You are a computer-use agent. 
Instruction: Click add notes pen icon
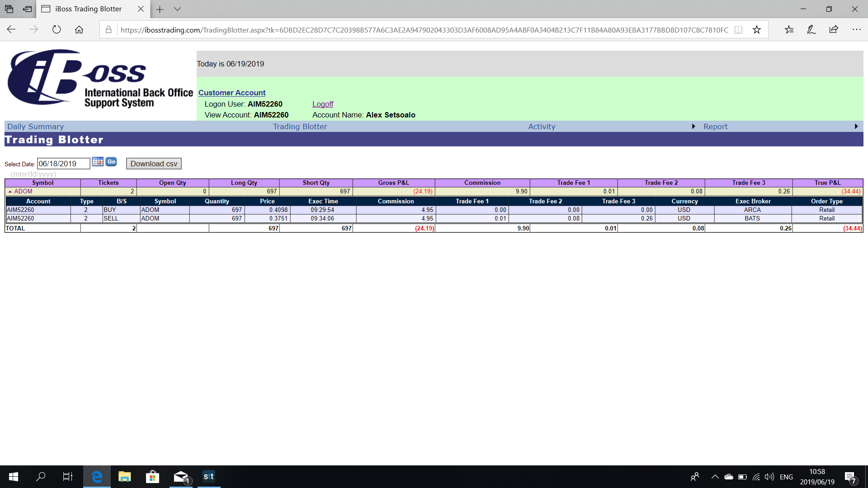pos(811,30)
